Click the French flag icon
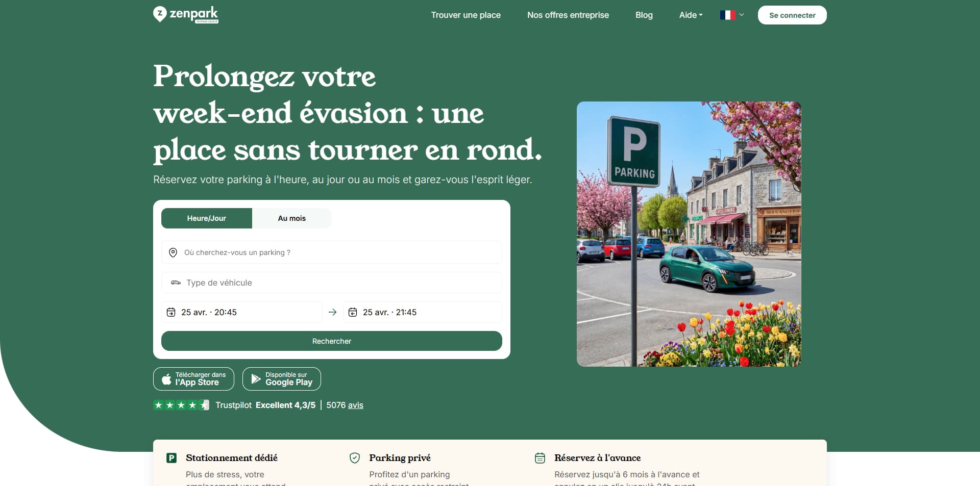Image resolution: width=980 pixels, height=486 pixels. point(727,15)
